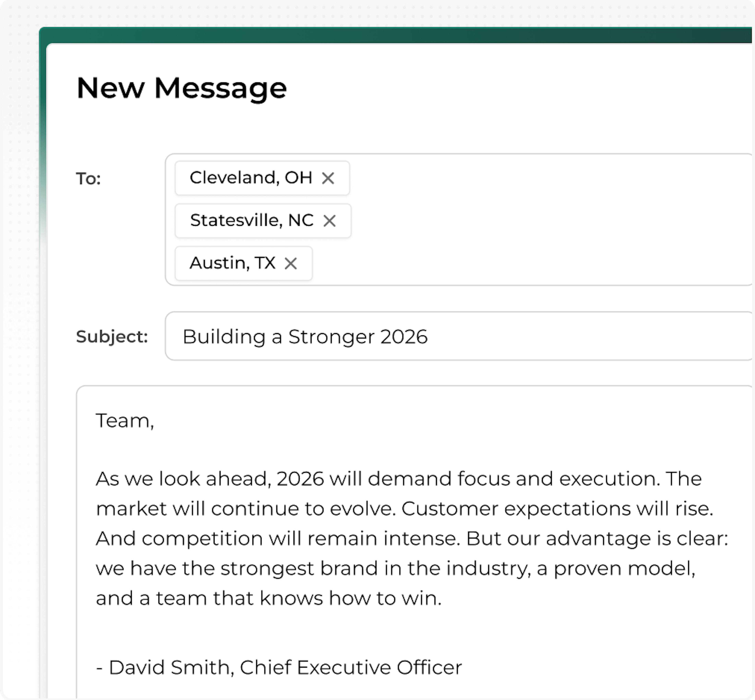
Task: Click the New Message heading
Action: pos(181,88)
